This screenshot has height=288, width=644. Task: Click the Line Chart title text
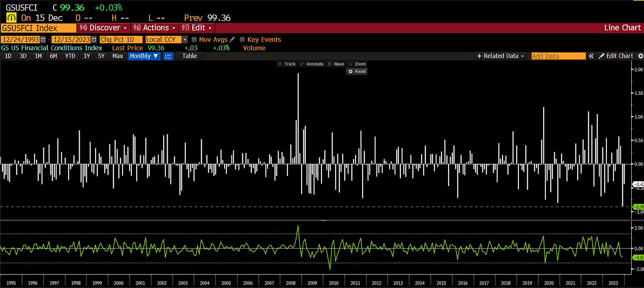pos(622,27)
